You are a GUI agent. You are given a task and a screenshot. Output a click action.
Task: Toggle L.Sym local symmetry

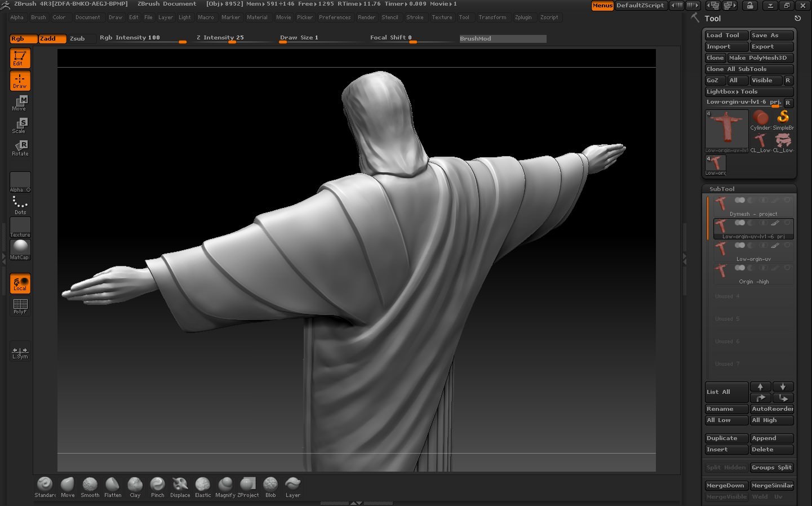(20, 352)
